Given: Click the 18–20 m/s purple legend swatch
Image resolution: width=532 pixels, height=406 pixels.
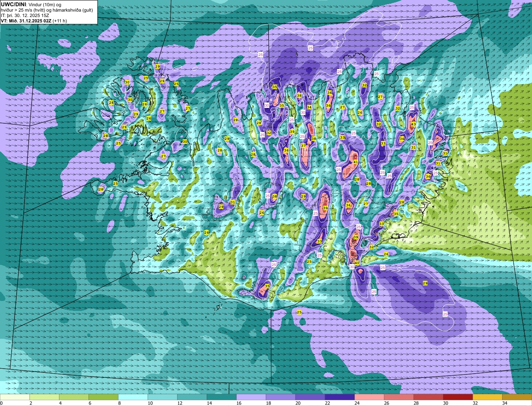Looking at the screenshot, I should click(281, 397).
